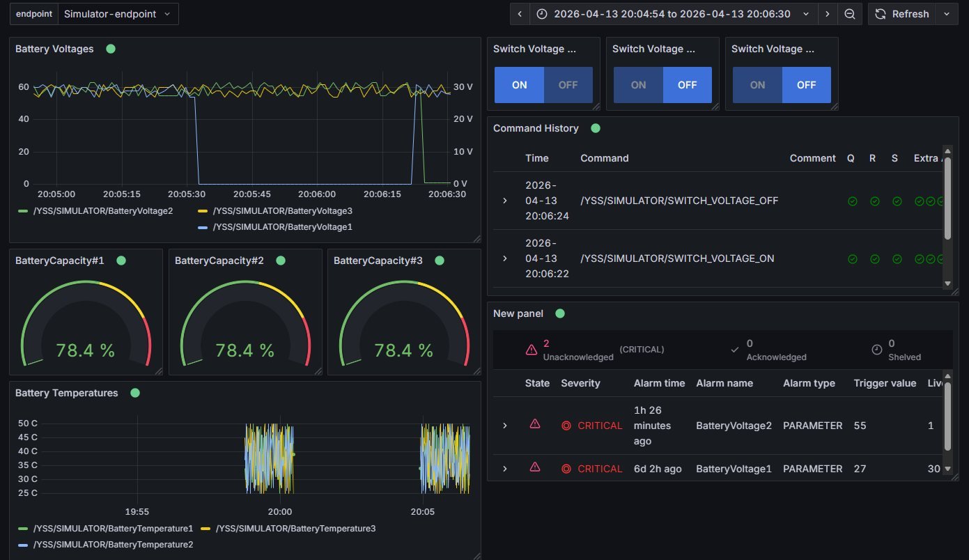Turn OFF the second Switch Voltage panel
Image resolution: width=969 pixels, height=560 pixels.
(x=688, y=85)
